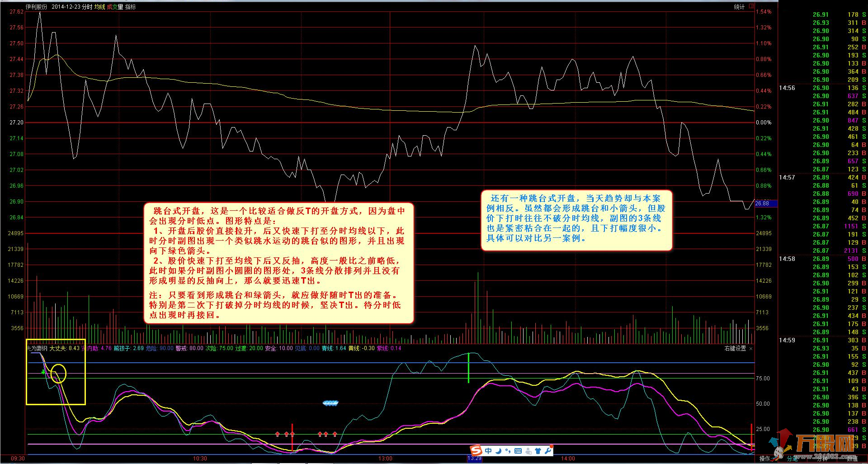
Task: Click the 75.00 level label in the indicator pane
Action: click(x=763, y=379)
